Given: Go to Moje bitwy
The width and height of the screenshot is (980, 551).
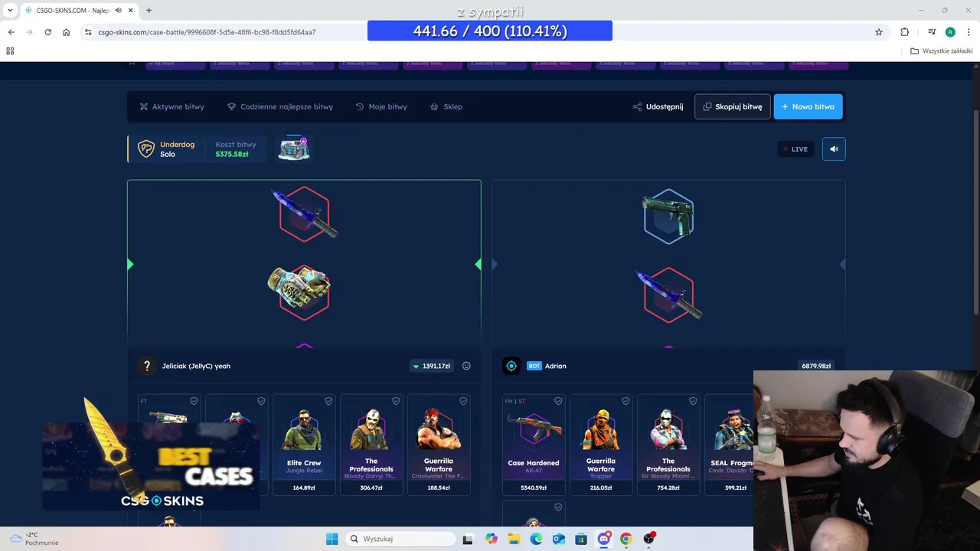Looking at the screenshot, I should [x=381, y=106].
